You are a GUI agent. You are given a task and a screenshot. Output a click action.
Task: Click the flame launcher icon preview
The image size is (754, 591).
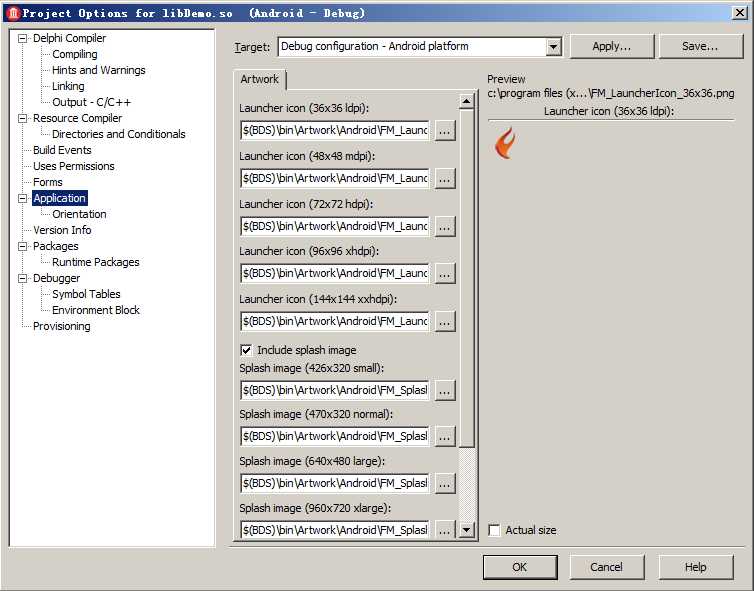[505, 143]
